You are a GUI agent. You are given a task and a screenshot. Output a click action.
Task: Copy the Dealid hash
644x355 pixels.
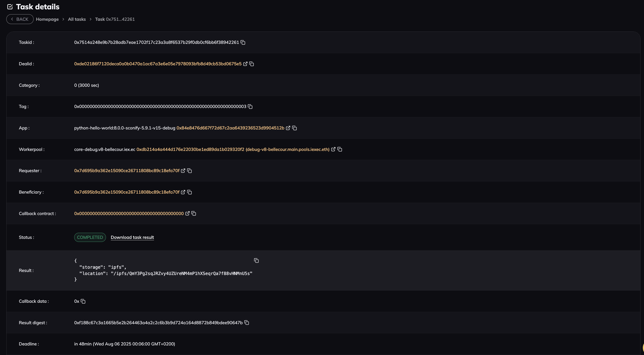pyautogui.click(x=252, y=64)
